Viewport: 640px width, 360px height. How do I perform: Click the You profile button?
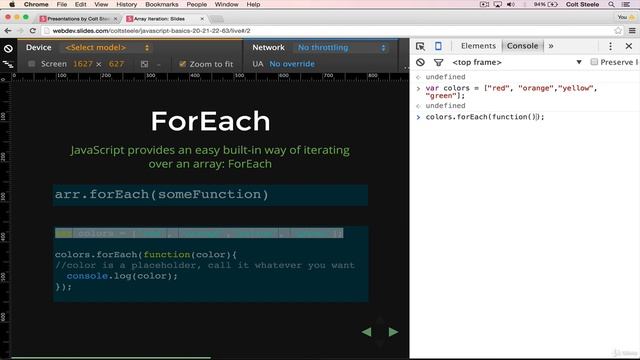pyautogui.click(x=626, y=17)
